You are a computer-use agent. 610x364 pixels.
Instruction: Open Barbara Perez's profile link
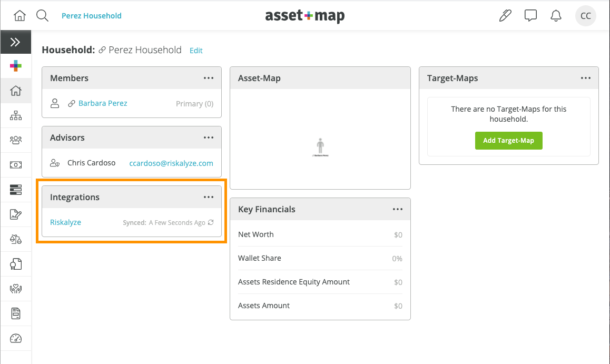[x=103, y=103]
